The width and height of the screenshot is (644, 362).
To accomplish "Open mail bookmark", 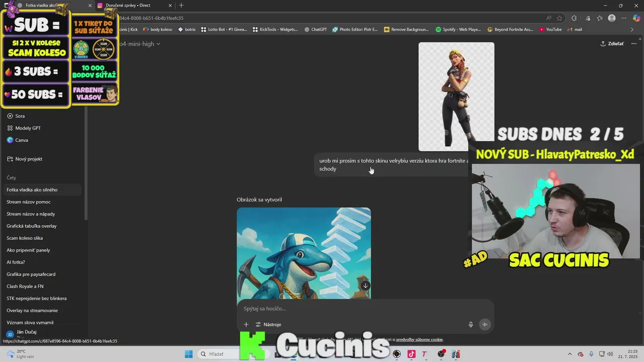I will [575, 30].
